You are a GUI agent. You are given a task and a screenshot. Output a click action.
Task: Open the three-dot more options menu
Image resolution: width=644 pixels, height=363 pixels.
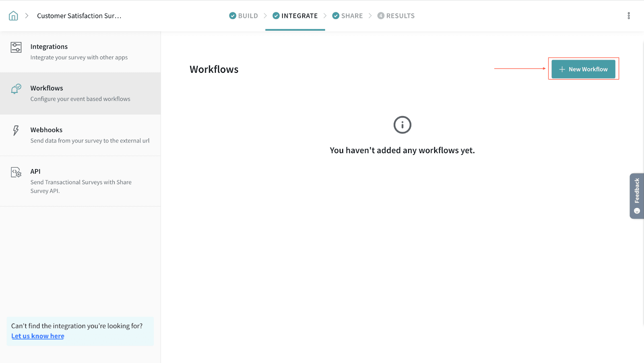pyautogui.click(x=628, y=16)
